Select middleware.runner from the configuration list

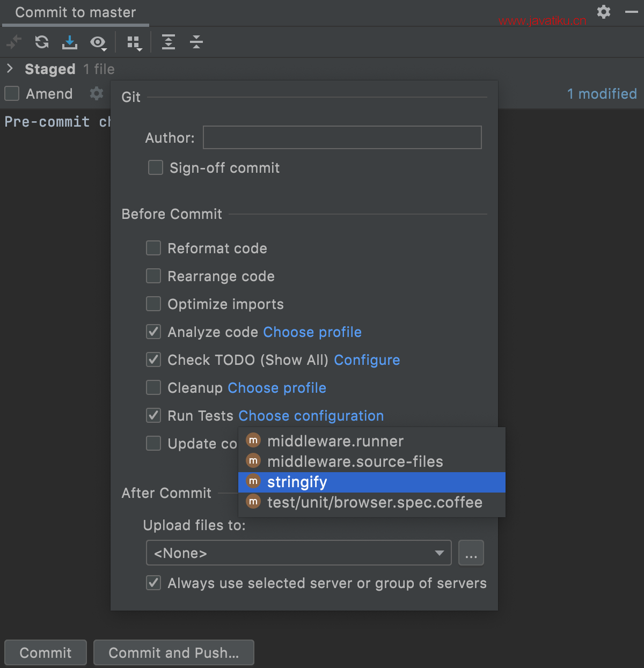tap(371, 441)
